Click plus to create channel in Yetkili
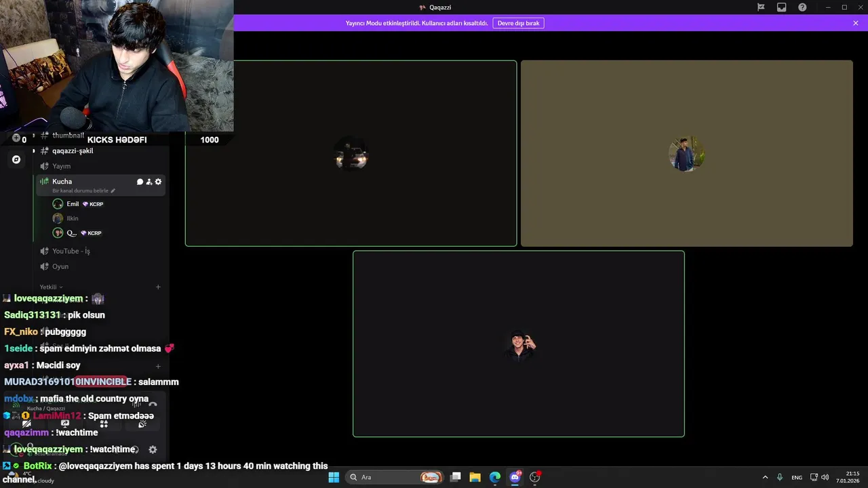The height and width of the screenshot is (488, 868). 158,287
